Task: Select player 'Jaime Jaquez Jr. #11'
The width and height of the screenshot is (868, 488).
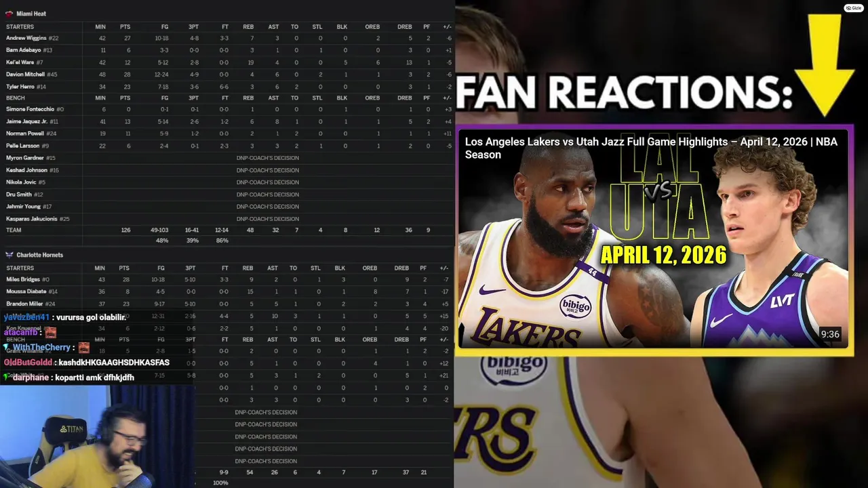Action: [x=32, y=121]
